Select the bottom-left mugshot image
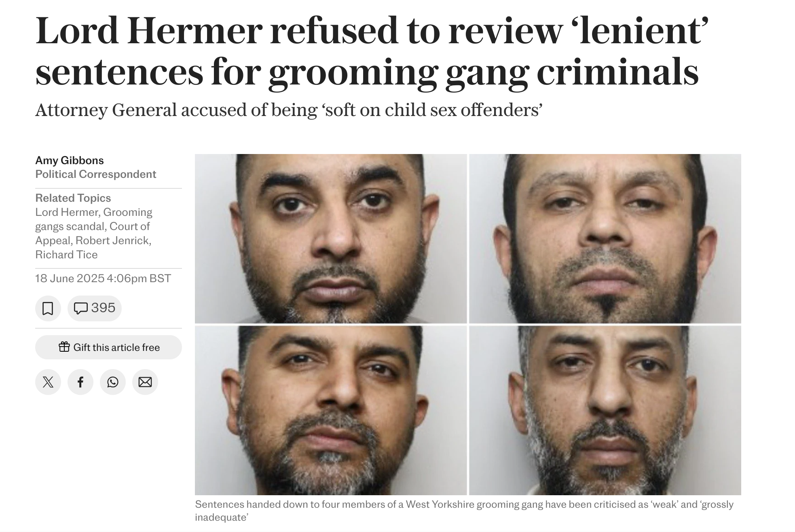 click(331, 410)
